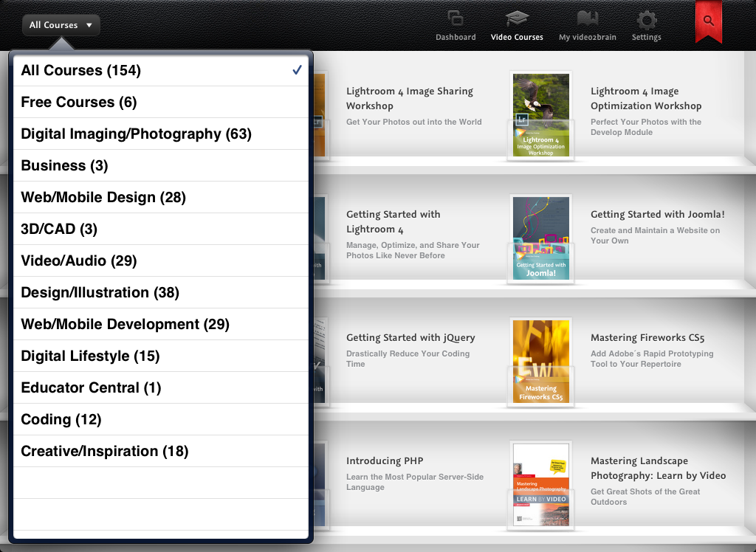
Task: Open Introducing PHP course title
Action: click(385, 461)
